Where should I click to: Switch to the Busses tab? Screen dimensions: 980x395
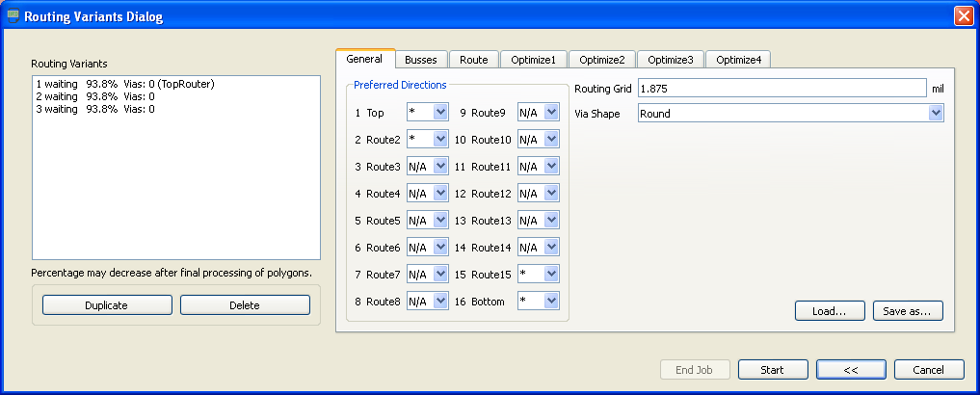pyautogui.click(x=420, y=60)
